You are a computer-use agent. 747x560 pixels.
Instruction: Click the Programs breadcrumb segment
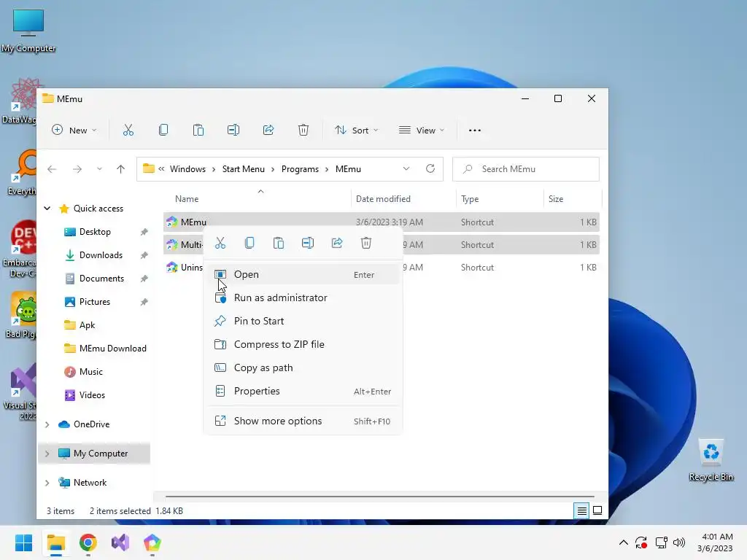click(300, 169)
